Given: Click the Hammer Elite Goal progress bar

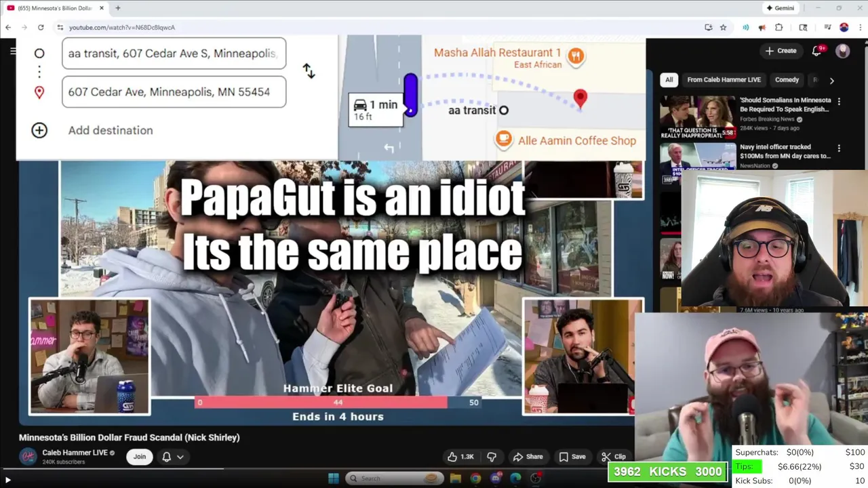Looking at the screenshot, I should [x=338, y=403].
